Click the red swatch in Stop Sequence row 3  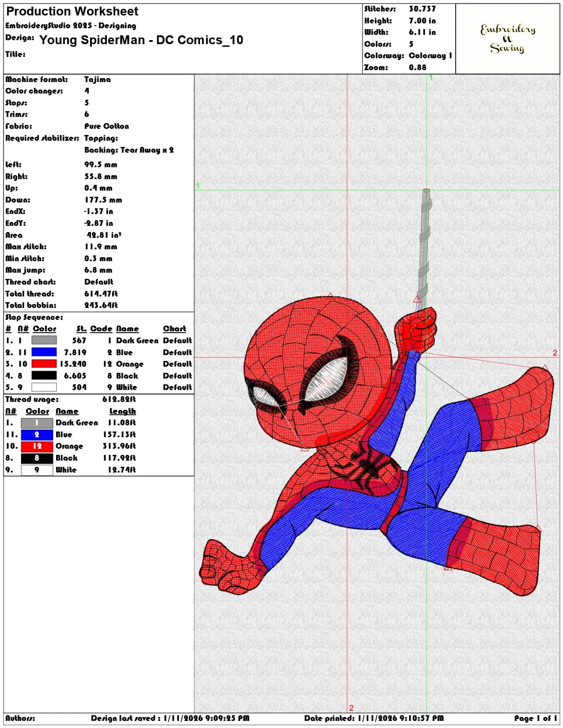[44, 364]
